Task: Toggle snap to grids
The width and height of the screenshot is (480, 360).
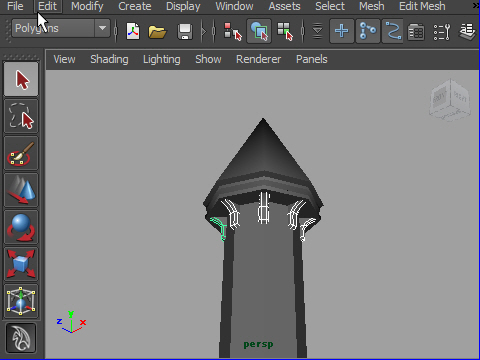Action: click(x=342, y=31)
